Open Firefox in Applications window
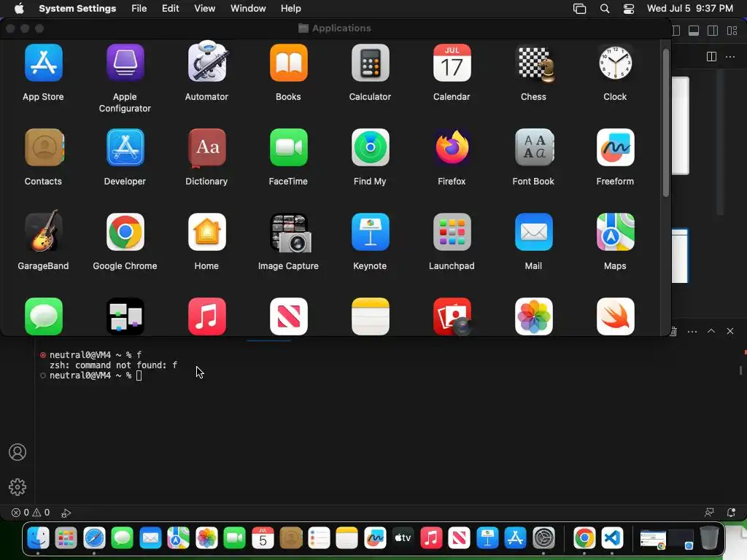The width and height of the screenshot is (747, 560). (x=452, y=147)
